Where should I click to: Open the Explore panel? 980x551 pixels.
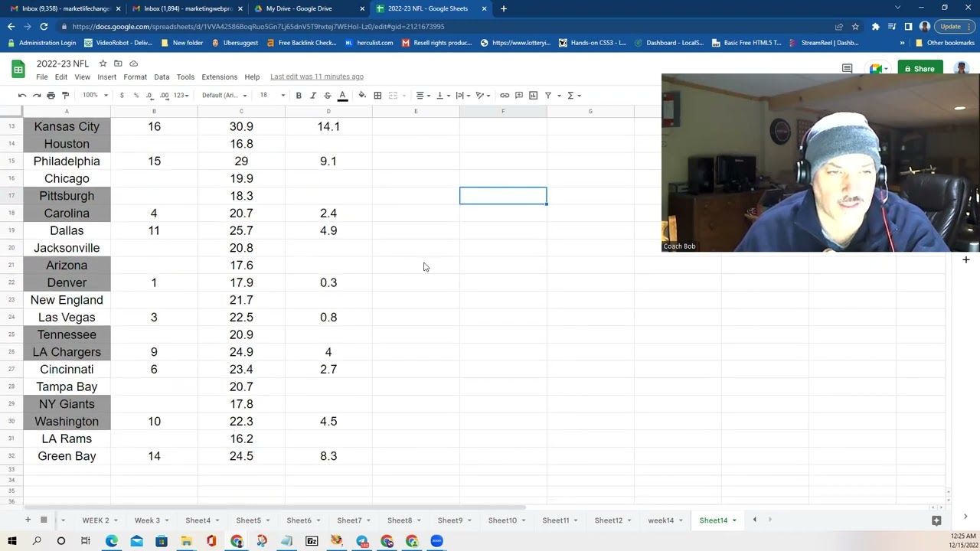tap(936, 520)
